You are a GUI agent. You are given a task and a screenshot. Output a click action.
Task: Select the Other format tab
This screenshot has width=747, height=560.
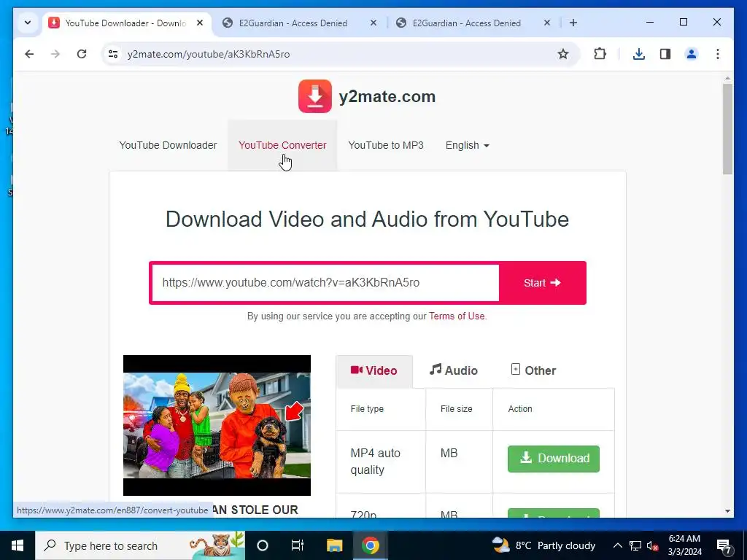pos(533,370)
